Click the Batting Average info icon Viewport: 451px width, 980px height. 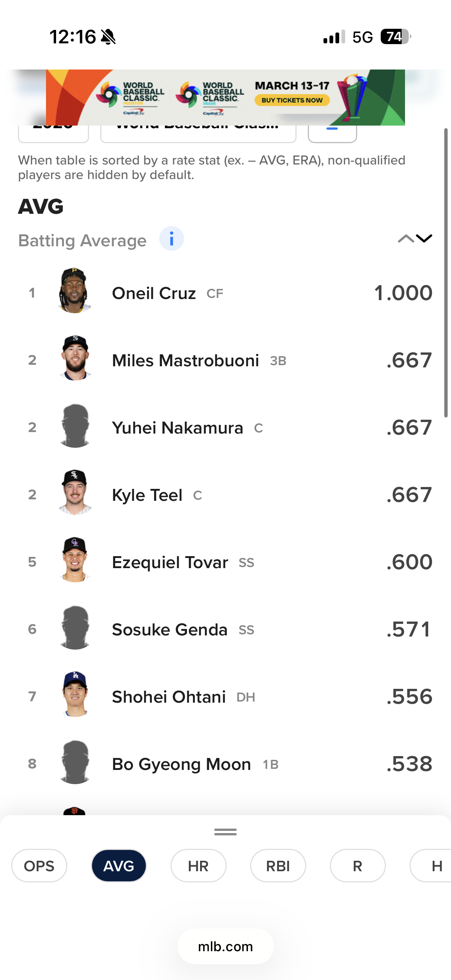pos(171,239)
